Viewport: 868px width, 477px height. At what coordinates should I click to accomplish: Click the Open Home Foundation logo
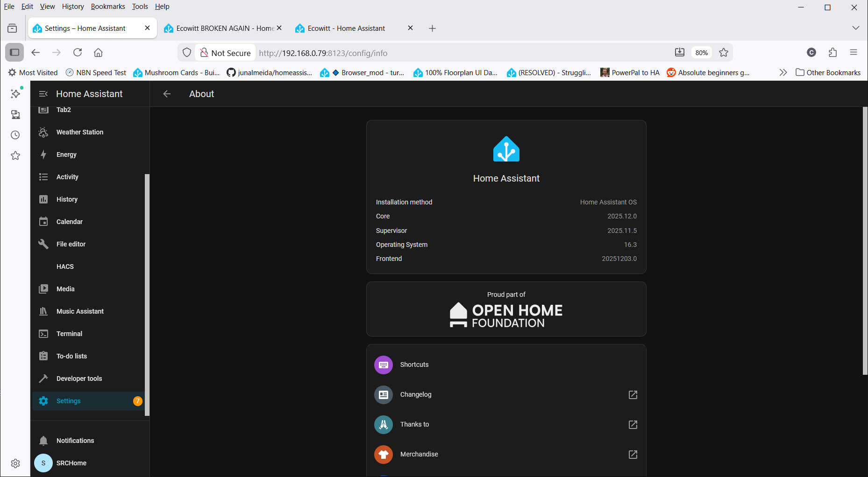506,316
